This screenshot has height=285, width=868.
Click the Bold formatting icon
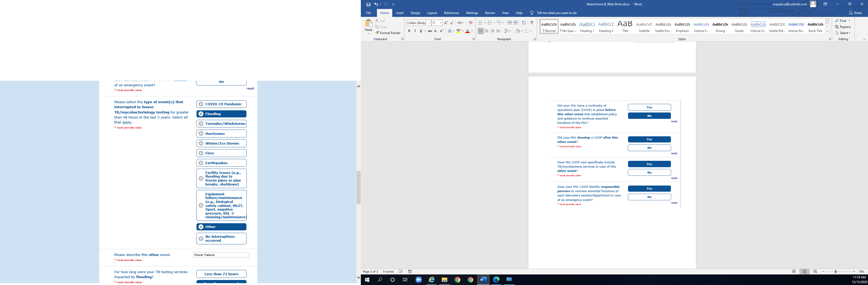[x=409, y=31]
